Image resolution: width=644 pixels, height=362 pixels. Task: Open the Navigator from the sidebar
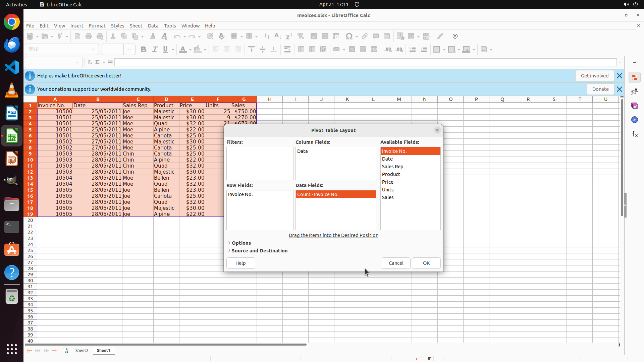(634, 120)
